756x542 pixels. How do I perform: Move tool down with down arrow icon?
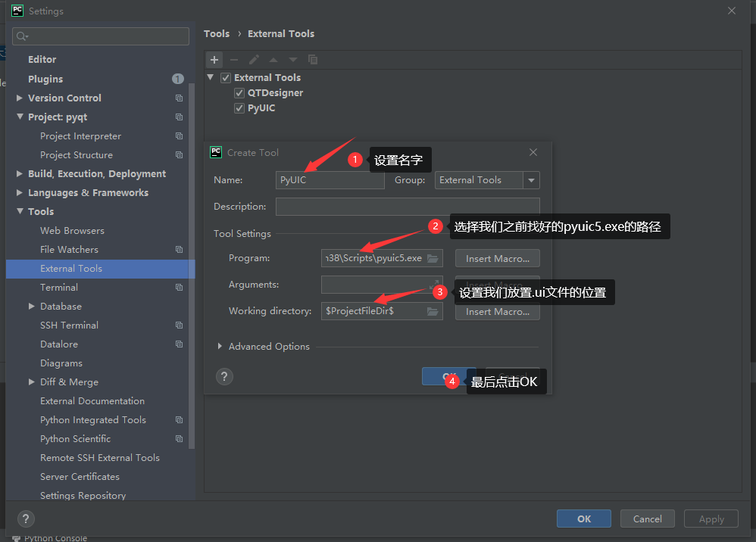[x=293, y=60]
